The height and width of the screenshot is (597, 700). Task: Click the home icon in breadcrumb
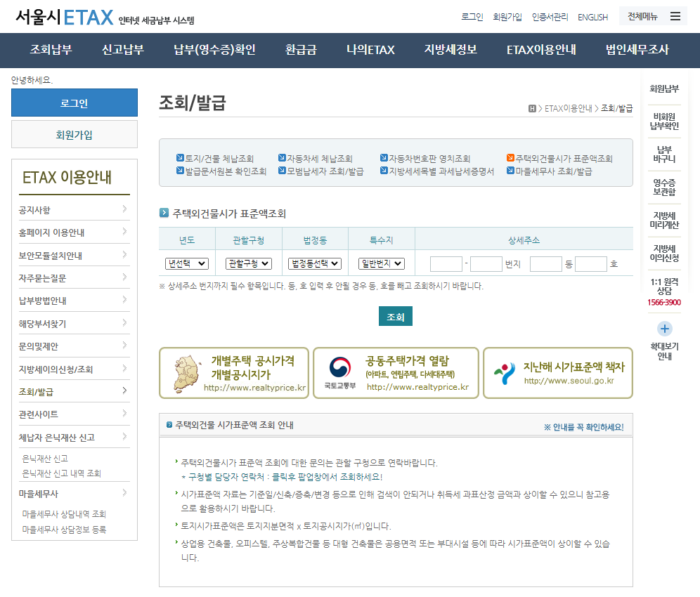pyautogui.click(x=532, y=108)
